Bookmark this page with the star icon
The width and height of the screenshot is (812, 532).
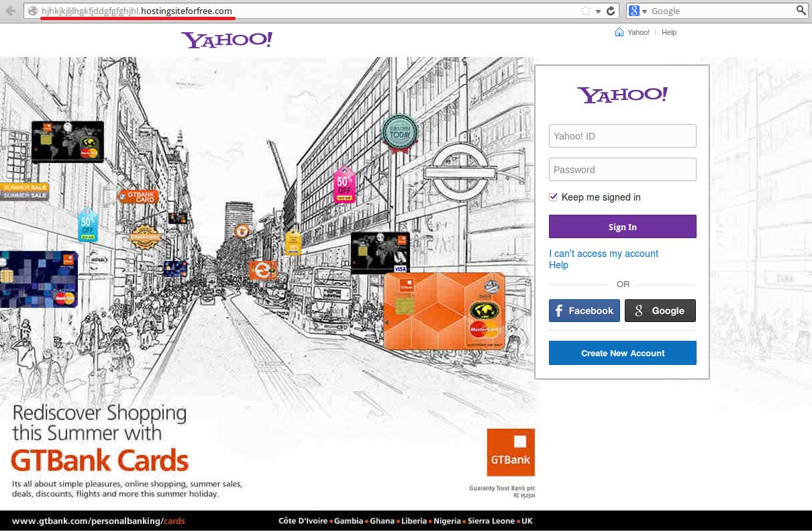585,11
